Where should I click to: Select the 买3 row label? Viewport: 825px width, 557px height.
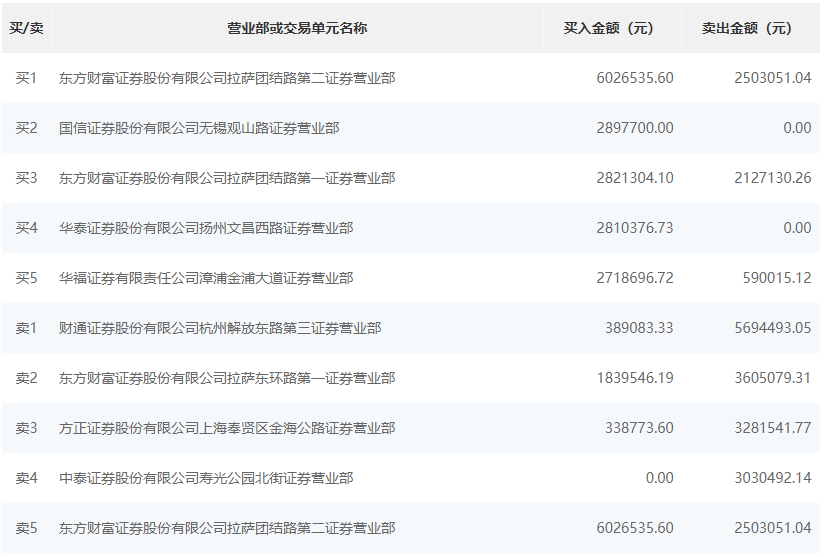pos(26,178)
